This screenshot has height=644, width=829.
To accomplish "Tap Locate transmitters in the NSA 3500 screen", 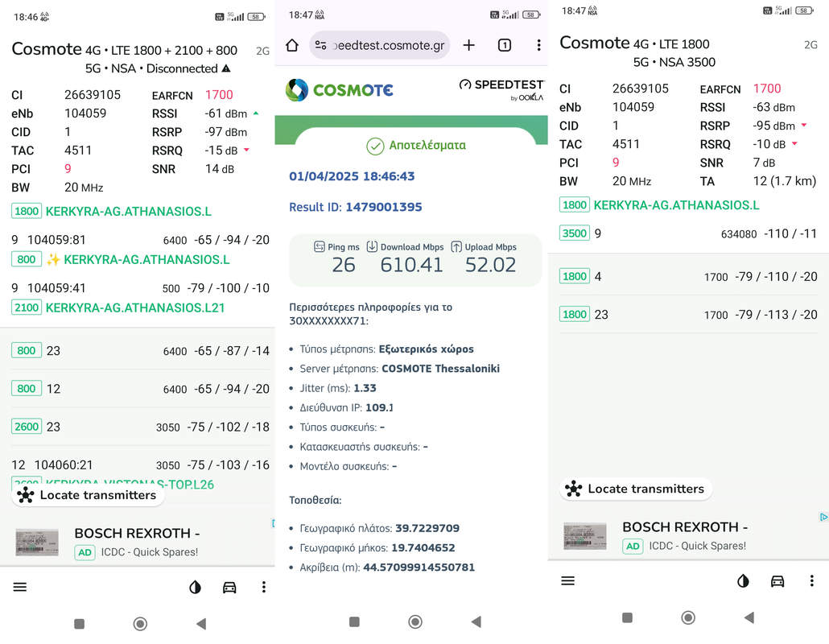I will tap(636, 489).
